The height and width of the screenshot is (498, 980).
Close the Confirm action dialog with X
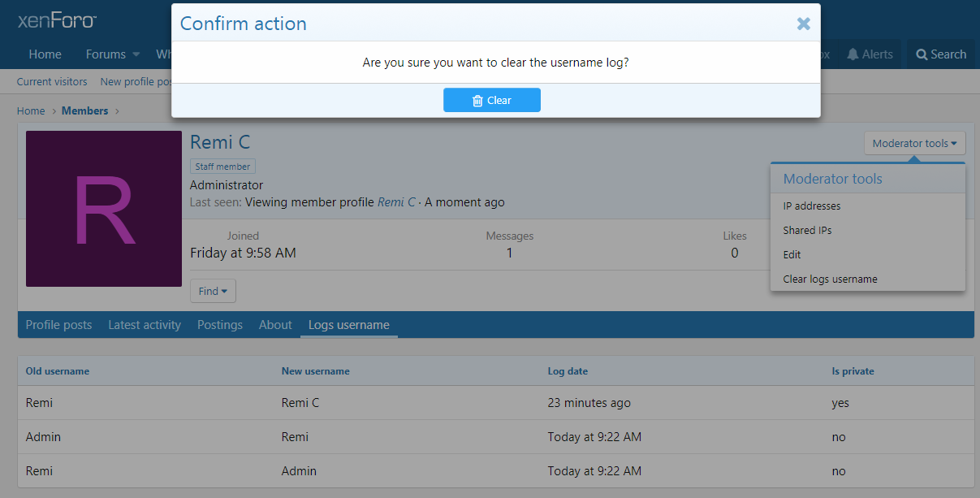803,24
